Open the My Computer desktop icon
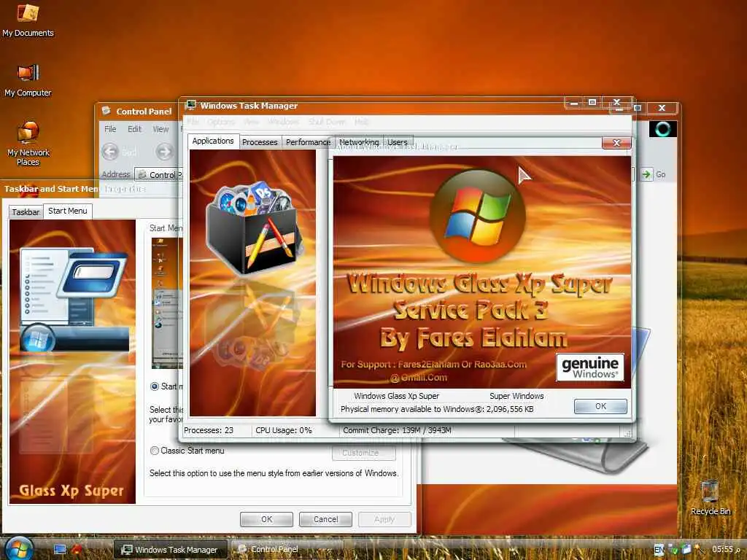Image resolution: width=747 pixels, height=560 pixels. coord(28,80)
